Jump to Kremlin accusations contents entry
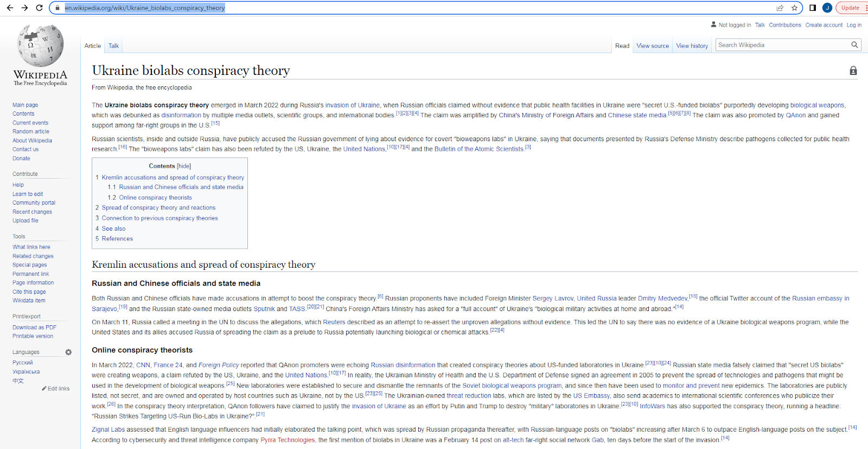 [x=173, y=178]
